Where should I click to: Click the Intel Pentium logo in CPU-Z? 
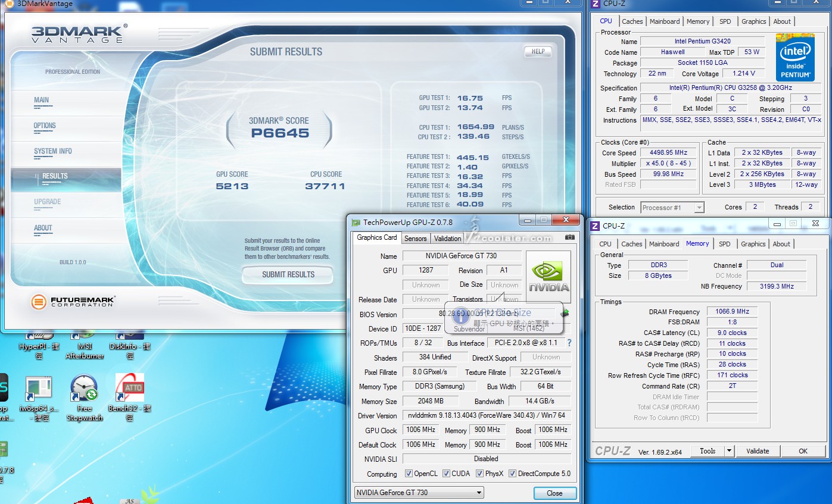[795, 57]
